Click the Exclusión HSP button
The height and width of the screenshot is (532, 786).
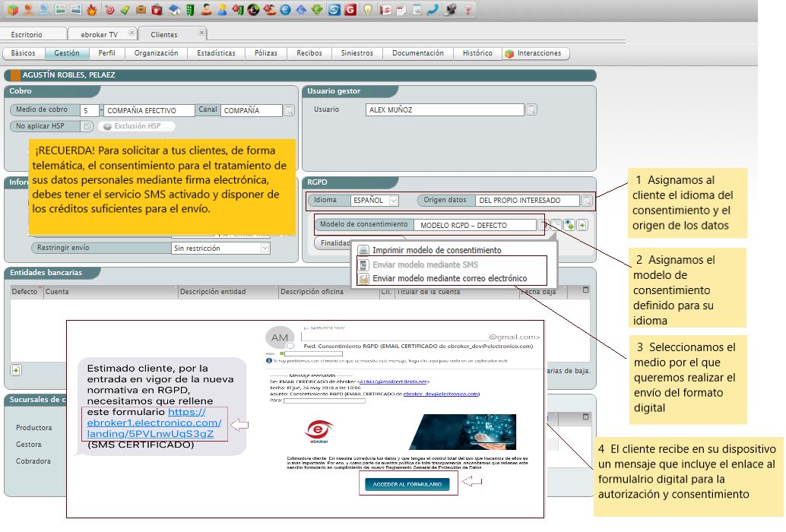tap(136, 126)
